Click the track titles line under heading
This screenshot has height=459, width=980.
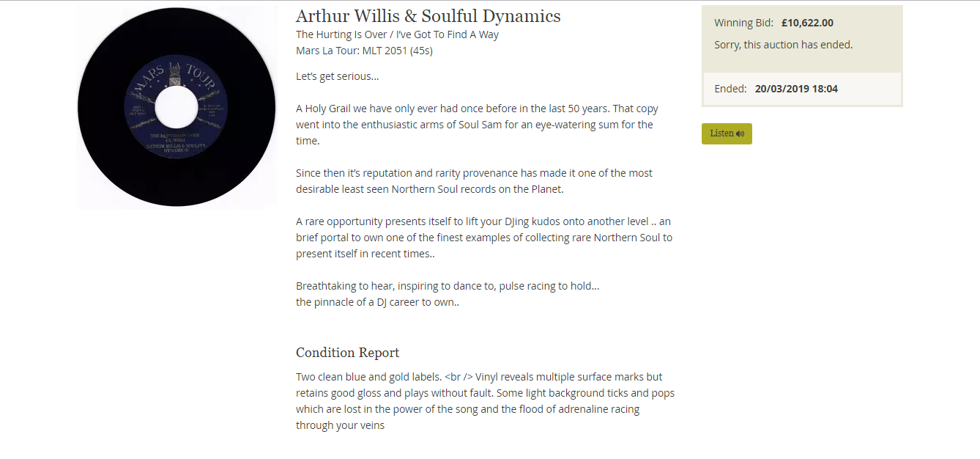pos(398,34)
